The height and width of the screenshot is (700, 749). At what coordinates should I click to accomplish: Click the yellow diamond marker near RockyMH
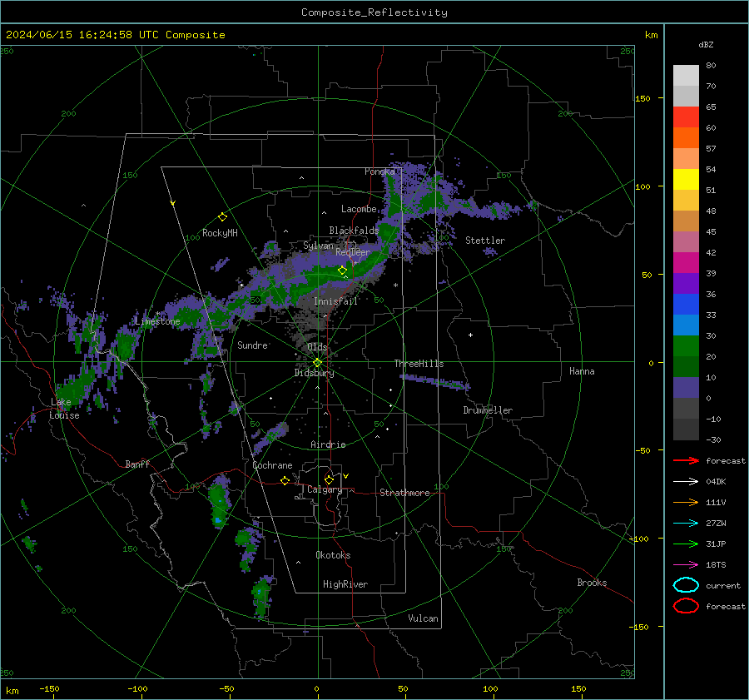[x=222, y=217]
